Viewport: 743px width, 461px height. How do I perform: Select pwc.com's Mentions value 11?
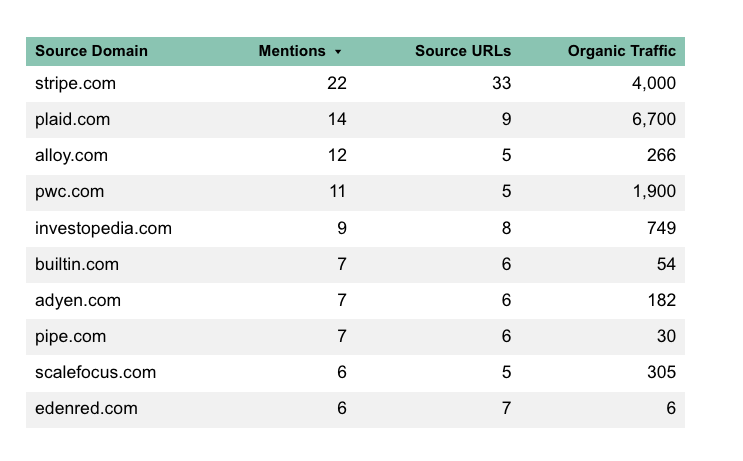[336, 192]
